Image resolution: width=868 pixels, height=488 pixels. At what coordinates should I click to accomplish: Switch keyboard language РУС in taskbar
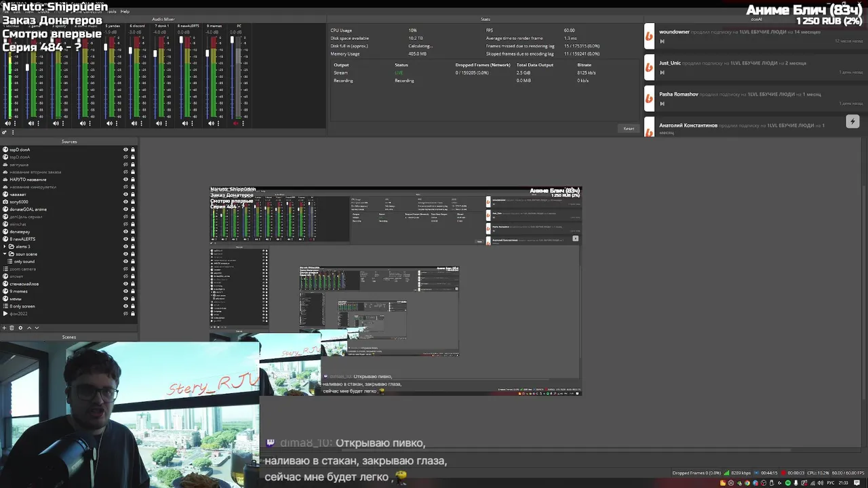[x=831, y=483]
